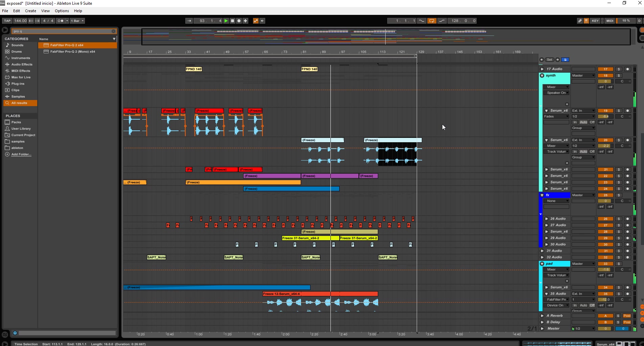This screenshot has height=346, width=644.
Task: Clear the browser search field
Action: [114, 31]
